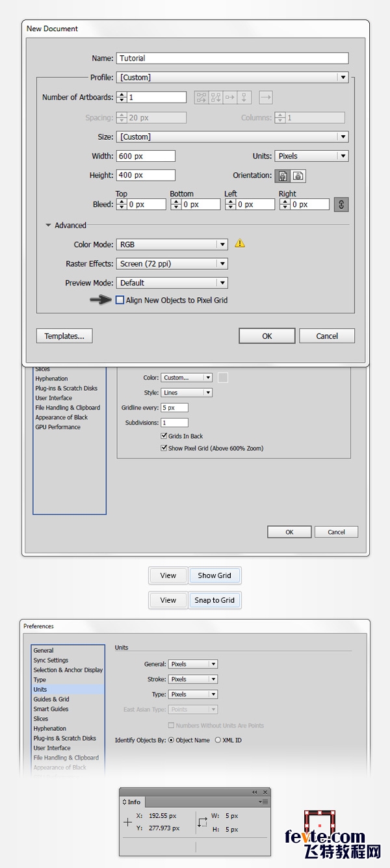Open the Size dropdown
The width and height of the screenshot is (390, 868).
point(233,137)
